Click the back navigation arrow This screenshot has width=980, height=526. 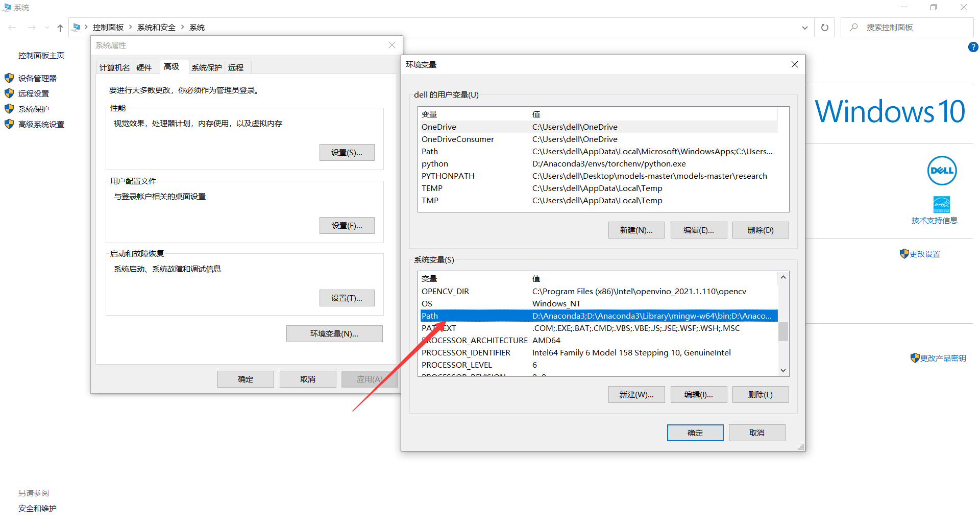click(x=12, y=28)
